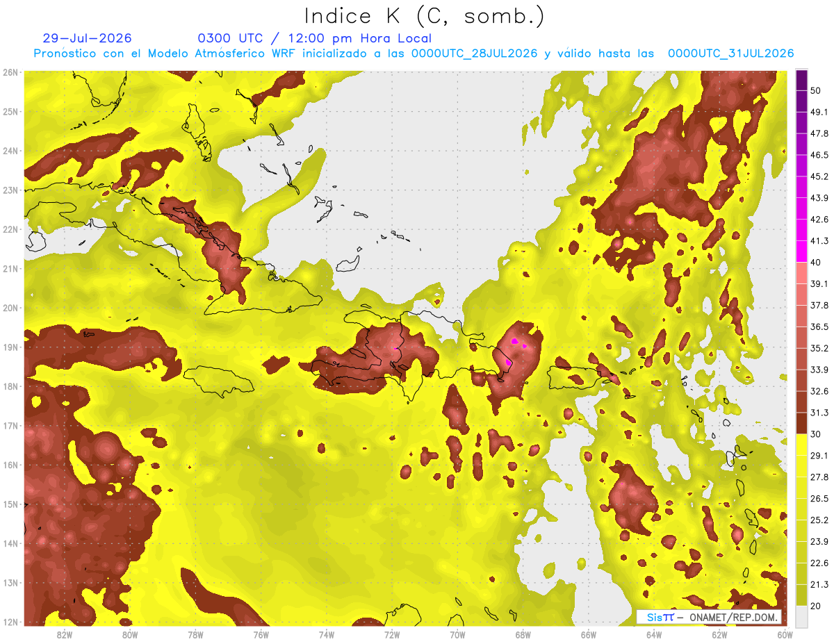The height and width of the screenshot is (644, 834).
Task: Click the colorbar value 40
Action: coord(817,262)
